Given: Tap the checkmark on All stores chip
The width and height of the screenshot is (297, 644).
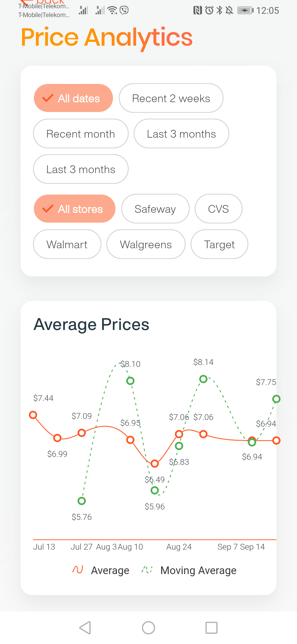Looking at the screenshot, I should coord(48,209).
